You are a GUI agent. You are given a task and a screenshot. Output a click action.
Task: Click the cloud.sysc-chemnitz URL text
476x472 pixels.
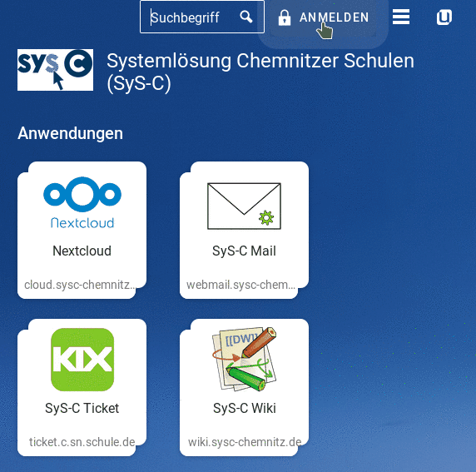coord(80,285)
